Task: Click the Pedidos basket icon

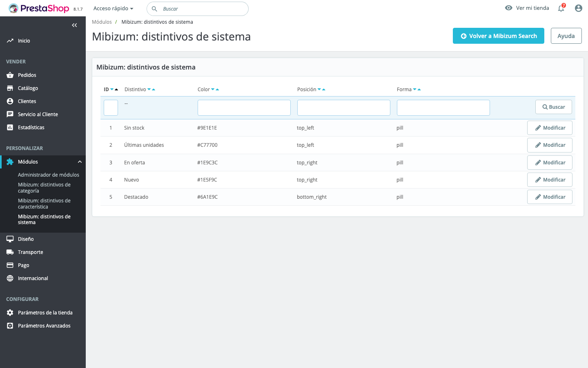Action: click(x=10, y=75)
